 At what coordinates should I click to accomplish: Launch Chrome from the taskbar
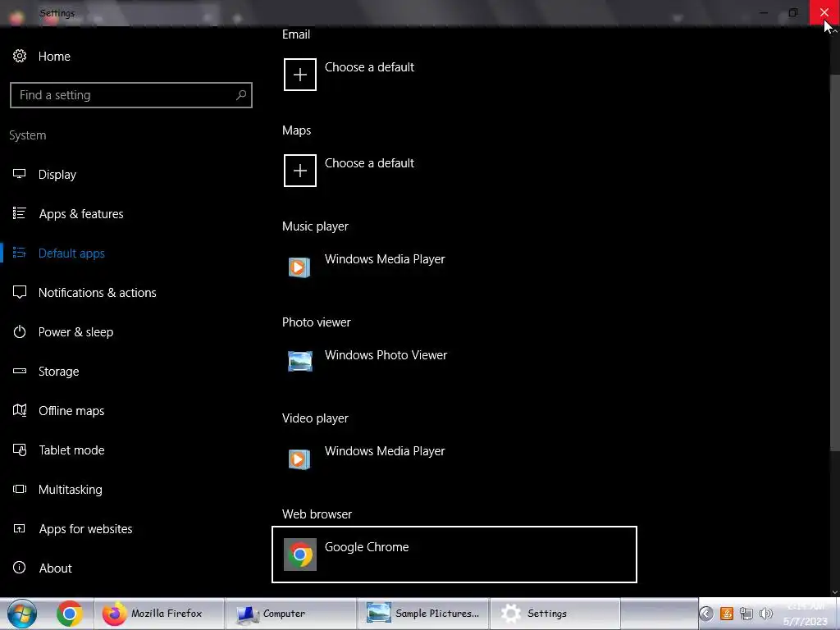click(x=69, y=614)
